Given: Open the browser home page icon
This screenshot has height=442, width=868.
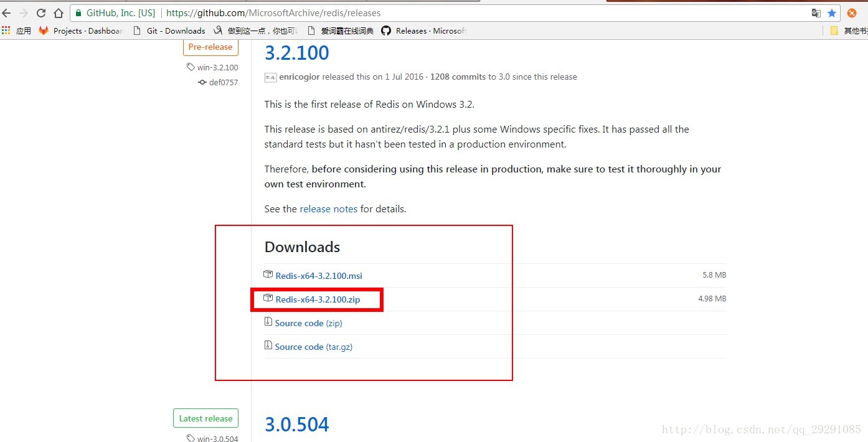Looking at the screenshot, I should click(59, 12).
